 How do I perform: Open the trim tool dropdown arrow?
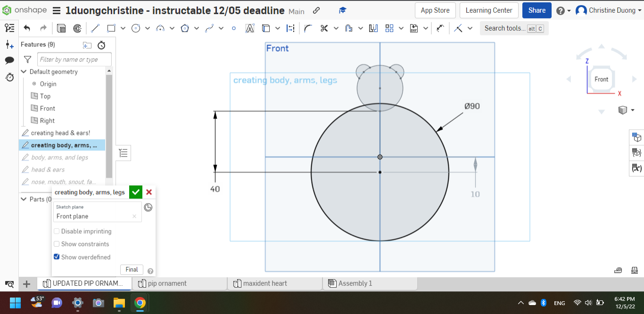coord(336,28)
